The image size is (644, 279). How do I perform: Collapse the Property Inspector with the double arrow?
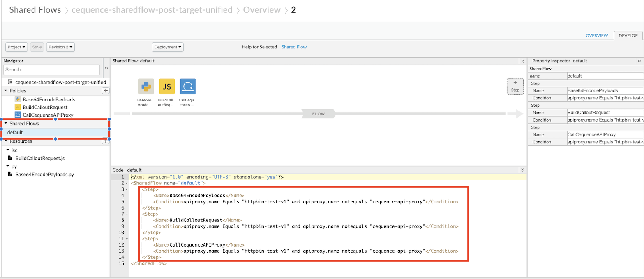click(x=639, y=61)
